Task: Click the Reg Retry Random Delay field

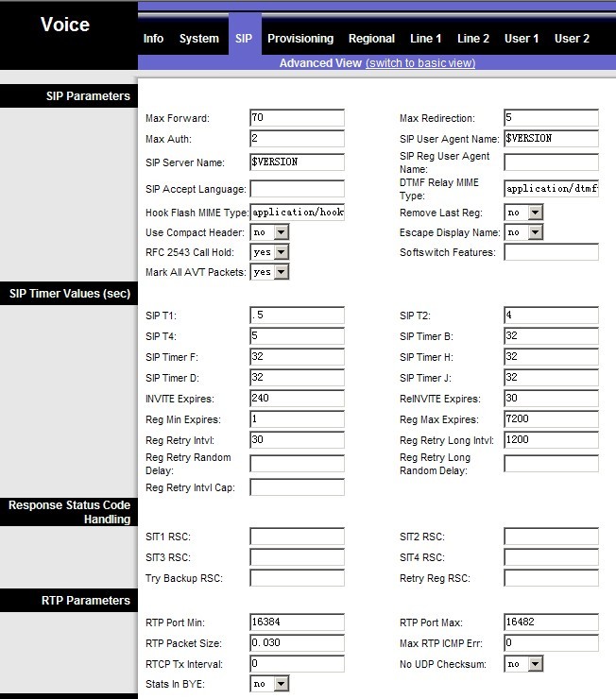Action: tap(298, 464)
